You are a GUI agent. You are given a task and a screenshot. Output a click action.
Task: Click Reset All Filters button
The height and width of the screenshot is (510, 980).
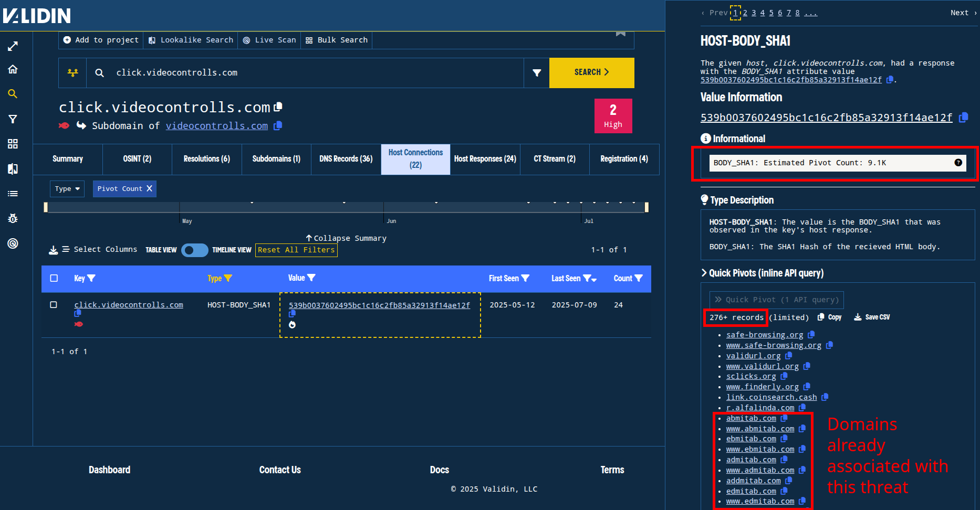[296, 250]
